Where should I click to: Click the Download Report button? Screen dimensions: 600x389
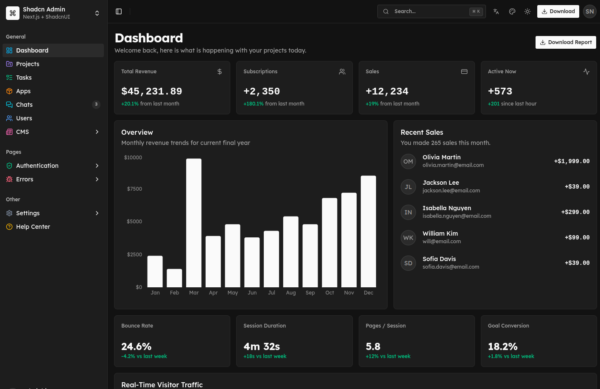[566, 42]
